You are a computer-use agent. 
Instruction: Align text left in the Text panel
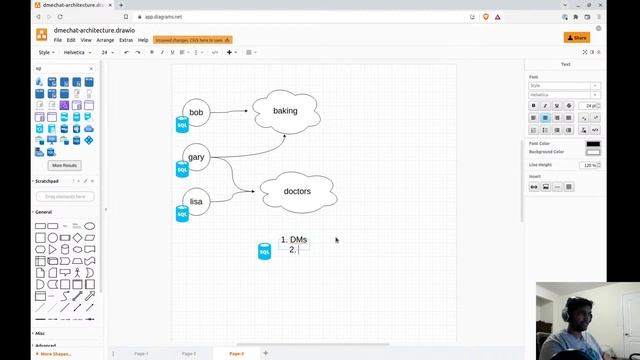533,118
